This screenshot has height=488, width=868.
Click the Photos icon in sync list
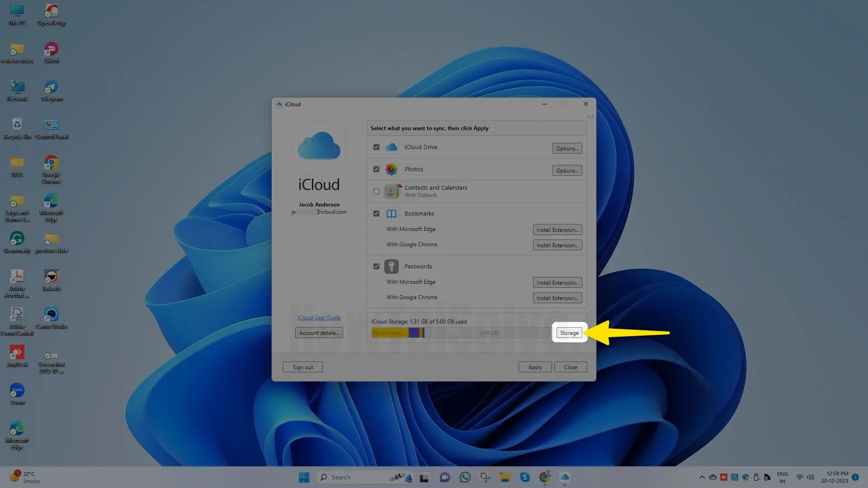click(x=392, y=169)
